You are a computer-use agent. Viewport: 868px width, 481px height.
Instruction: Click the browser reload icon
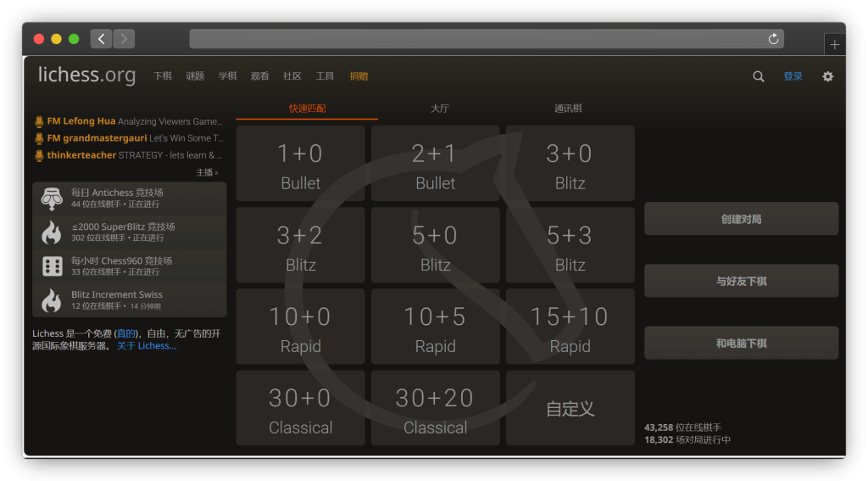click(772, 39)
